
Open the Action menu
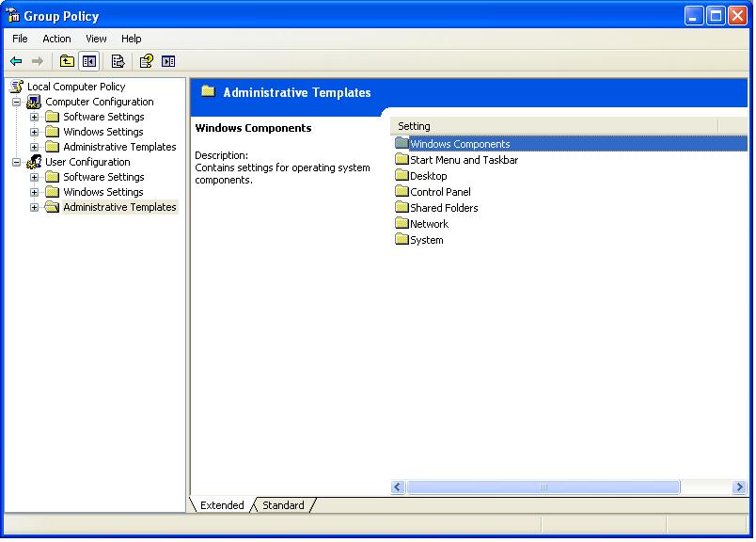[56, 39]
